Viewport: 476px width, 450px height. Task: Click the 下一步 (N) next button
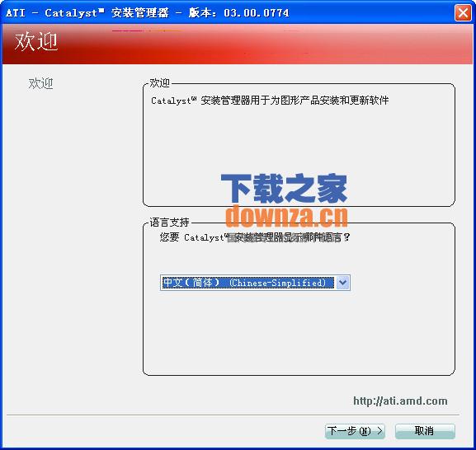pyautogui.click(x=355, y=430)
